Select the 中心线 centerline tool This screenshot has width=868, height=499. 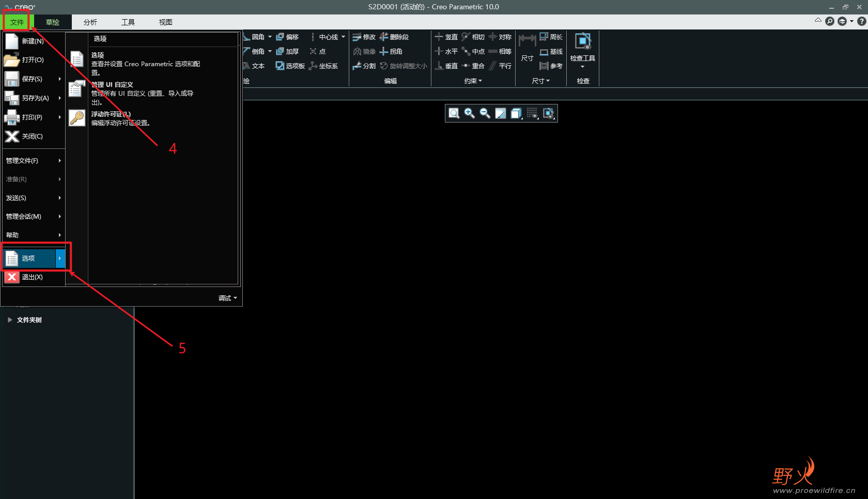pyautogui.click(x=324, y=37)
